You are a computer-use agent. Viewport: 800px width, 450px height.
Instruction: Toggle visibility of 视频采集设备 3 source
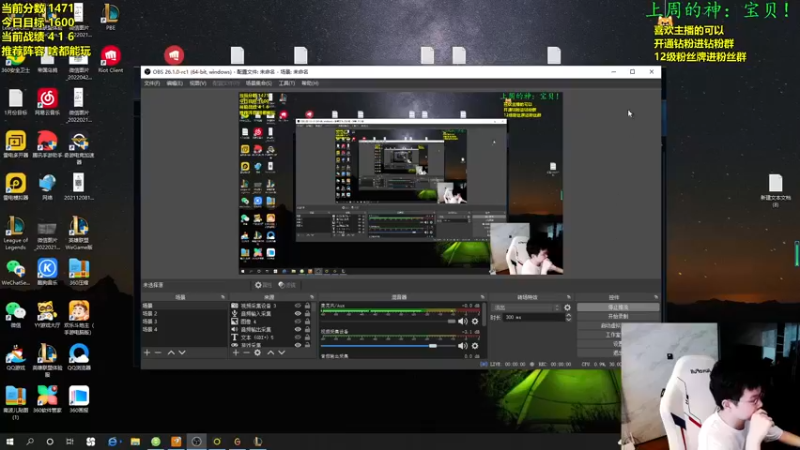(298, 306)
